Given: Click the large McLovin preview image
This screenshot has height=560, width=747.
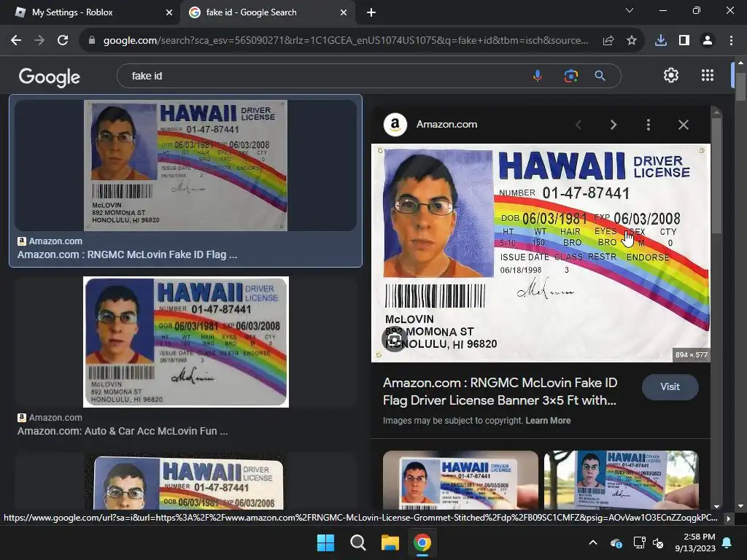Looking at the screenshot, I should [541, 253].
